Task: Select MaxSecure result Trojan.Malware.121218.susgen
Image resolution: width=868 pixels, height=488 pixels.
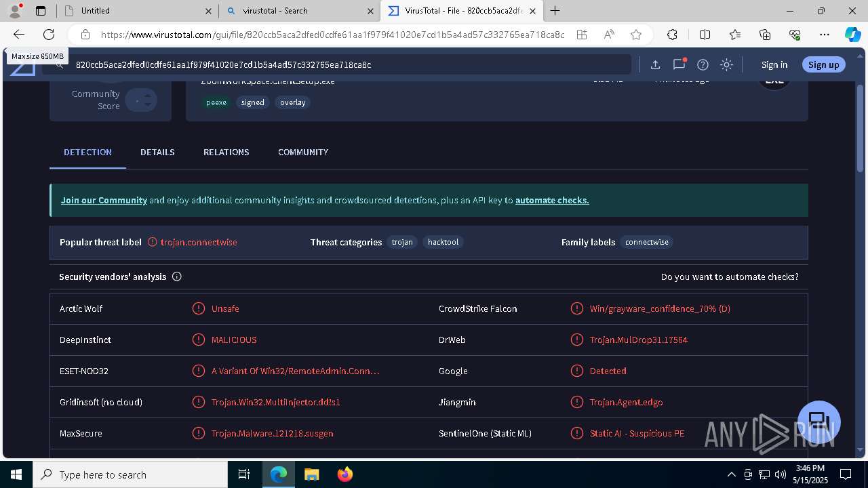Action: [x=272, y=433]
